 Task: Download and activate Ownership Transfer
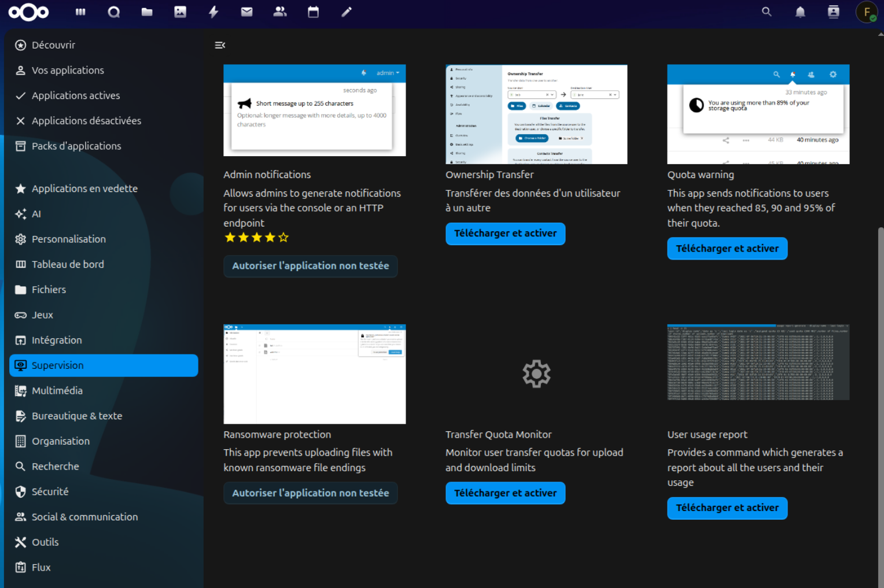(505, 234)
